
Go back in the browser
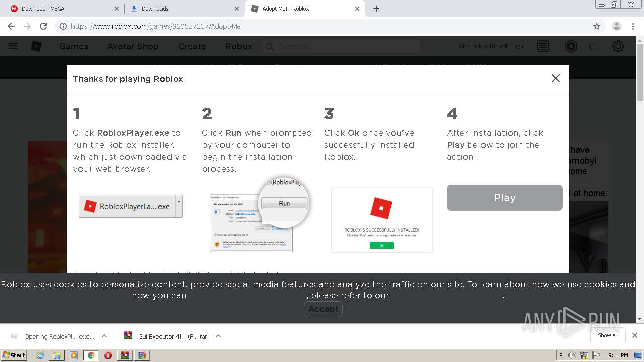coord(11,26)
